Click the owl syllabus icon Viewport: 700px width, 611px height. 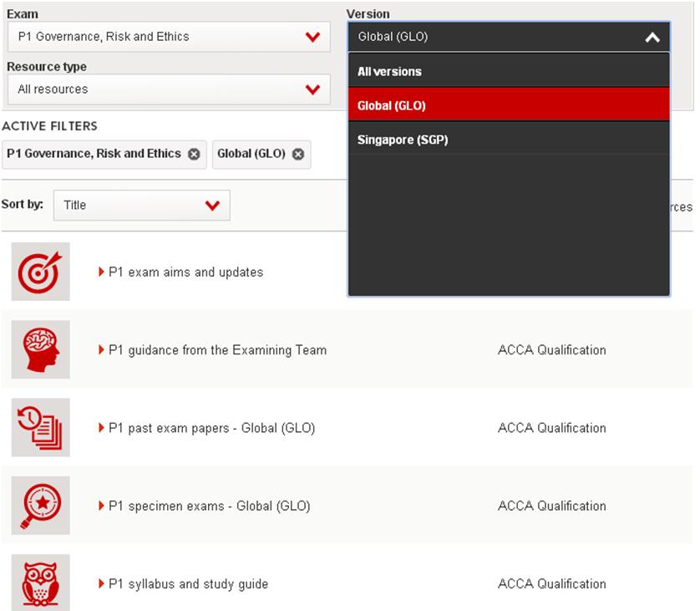(x=40, y=583)
